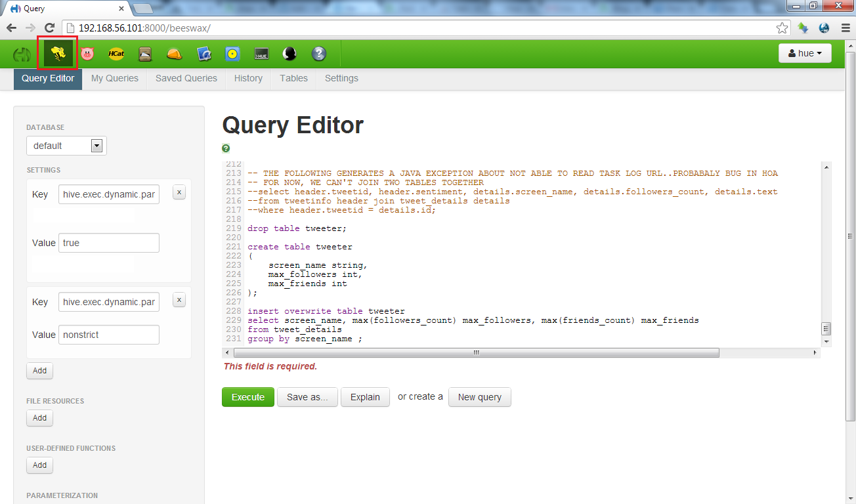Open the Beeswax Hive bee icon
The width and height of the screenshot is (856, 504).
(x=58, y=54)
